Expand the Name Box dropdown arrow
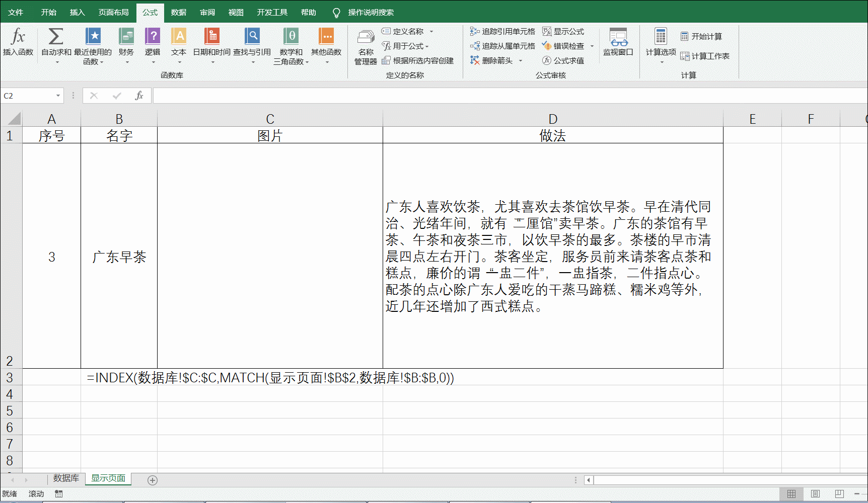 (58, 96)
